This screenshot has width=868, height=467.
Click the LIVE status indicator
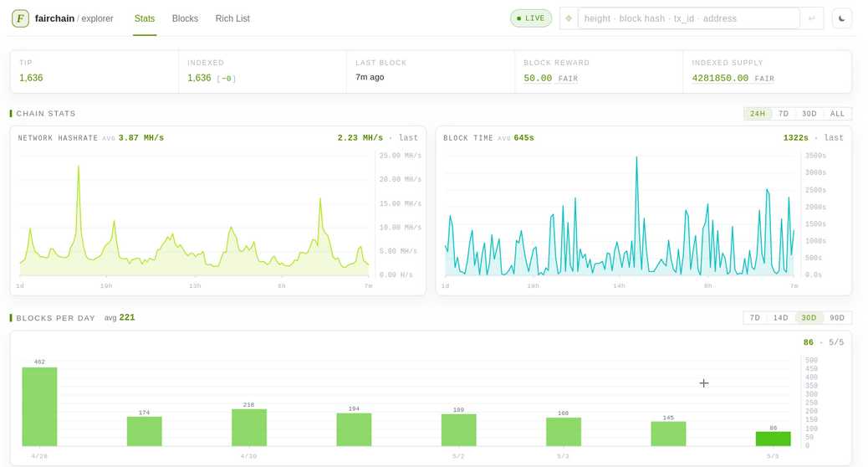point(531,18)
